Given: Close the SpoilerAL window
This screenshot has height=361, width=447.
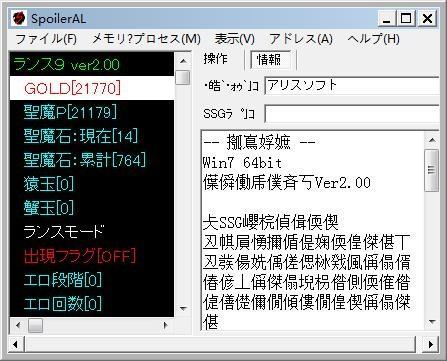Looking at the screenshot, I should [427, 18].
